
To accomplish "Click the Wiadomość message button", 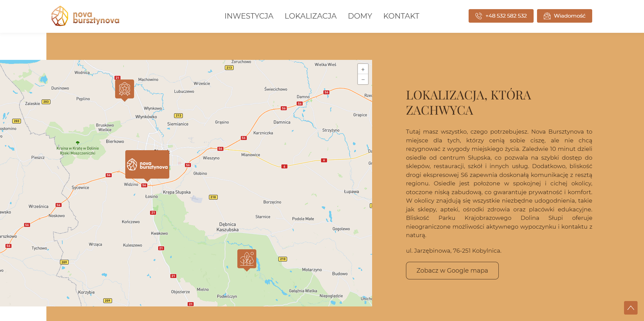I will pos(564,16).
